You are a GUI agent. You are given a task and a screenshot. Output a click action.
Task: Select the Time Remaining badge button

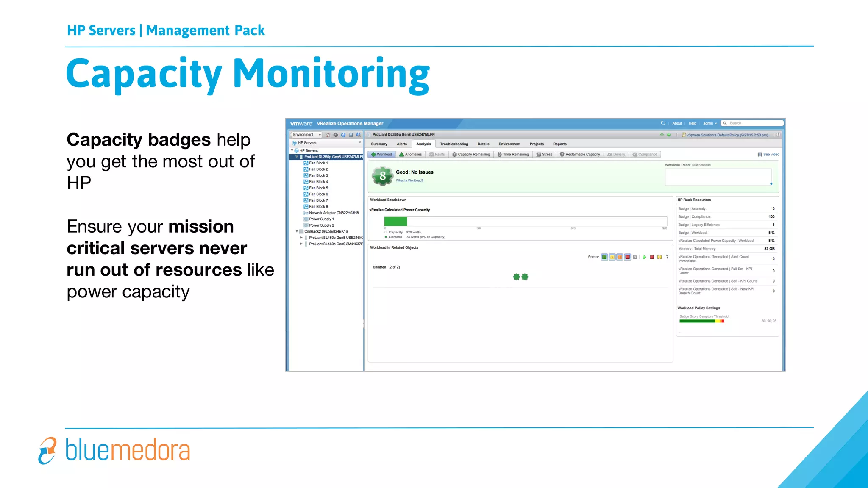pyautogui.click(x=513, y=155)
